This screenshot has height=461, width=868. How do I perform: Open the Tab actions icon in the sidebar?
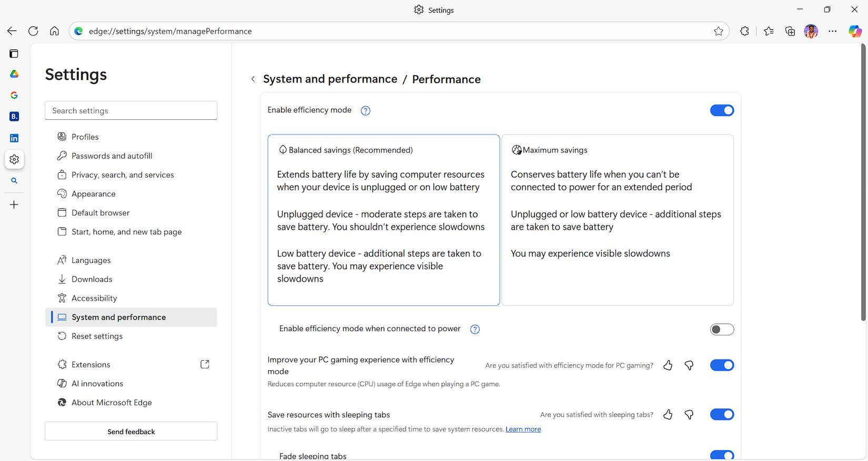coord(14,54)
